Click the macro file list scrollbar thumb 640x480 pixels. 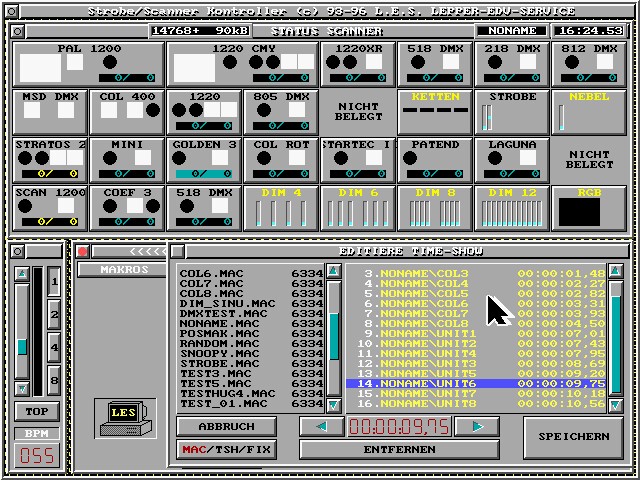334,336
